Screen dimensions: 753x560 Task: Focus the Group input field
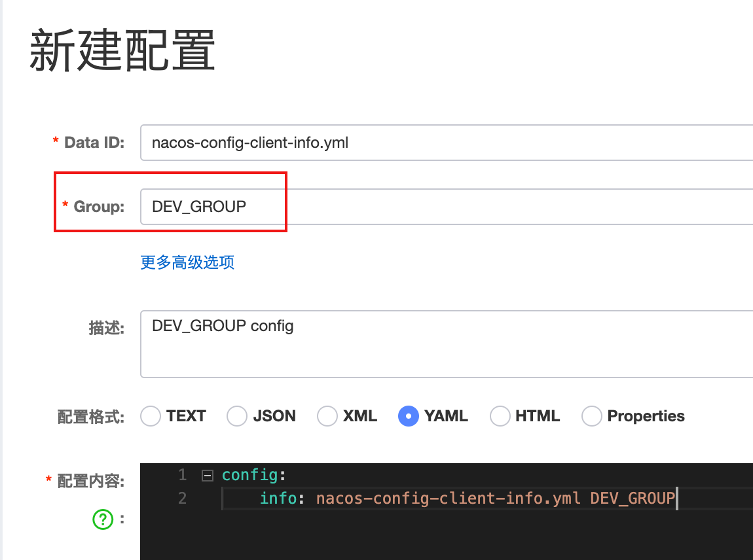[447, 206]
